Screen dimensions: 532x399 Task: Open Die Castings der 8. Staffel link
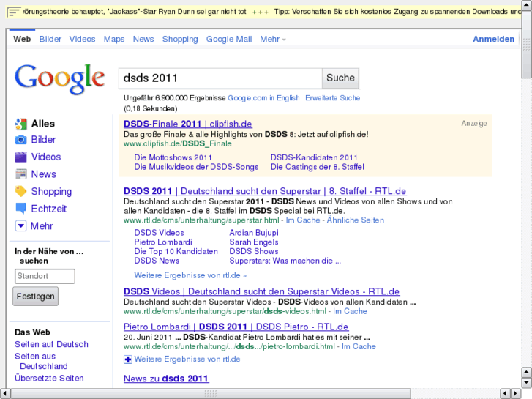pyautogui.click(x=318, y=167)
